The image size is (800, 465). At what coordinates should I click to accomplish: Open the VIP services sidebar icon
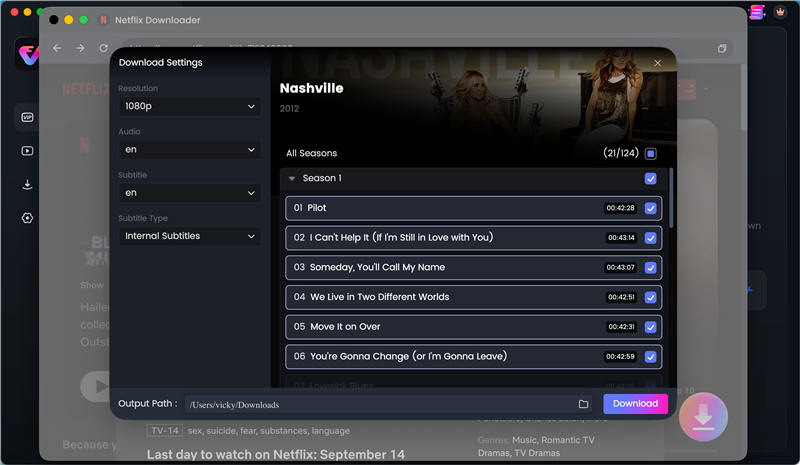28,117
